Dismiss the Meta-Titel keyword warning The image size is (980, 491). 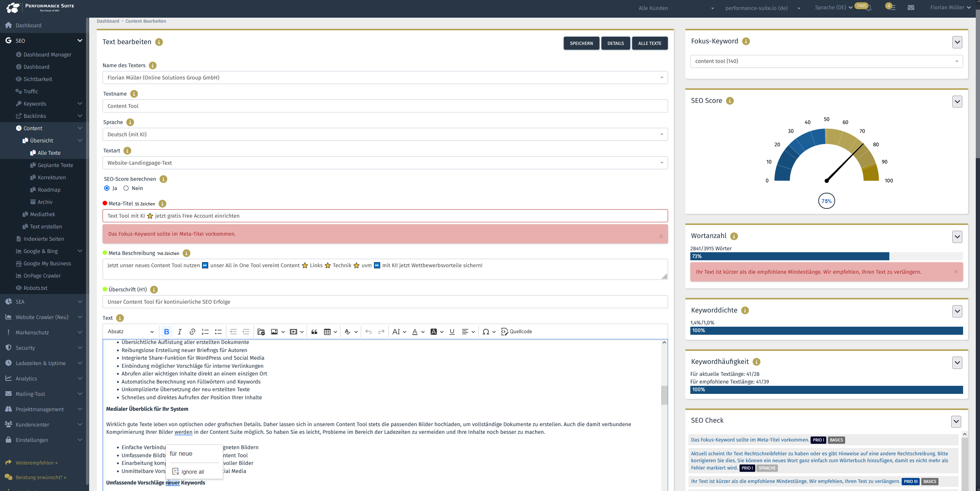[661, 236]
